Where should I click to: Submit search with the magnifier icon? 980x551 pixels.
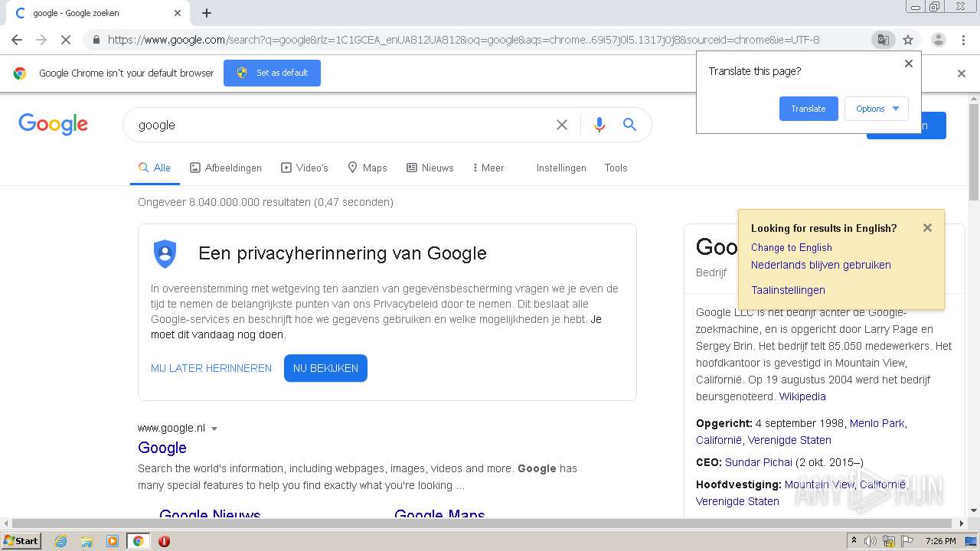pyautogui.click(x=629, y=125)
